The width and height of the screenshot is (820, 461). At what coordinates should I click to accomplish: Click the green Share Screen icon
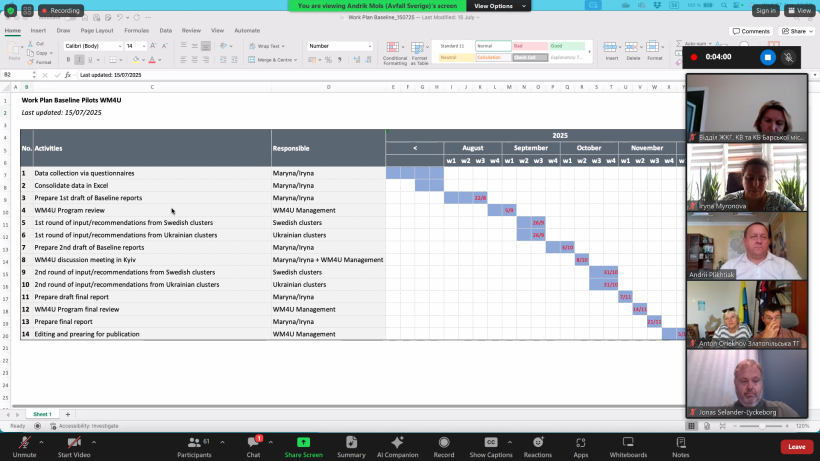[x=303, y=443]
